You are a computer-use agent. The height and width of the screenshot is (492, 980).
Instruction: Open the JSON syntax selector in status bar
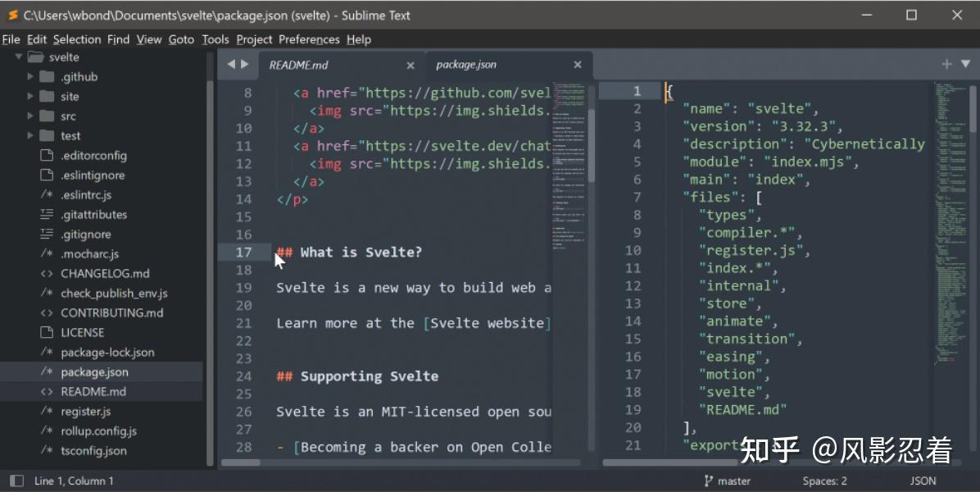coord(923,481)
